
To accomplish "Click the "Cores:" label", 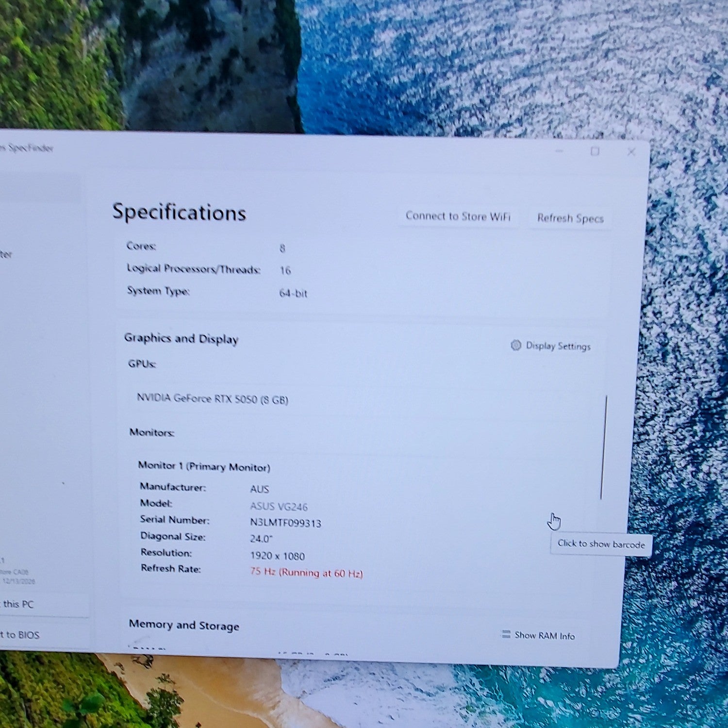I will (x=141, y=246).
